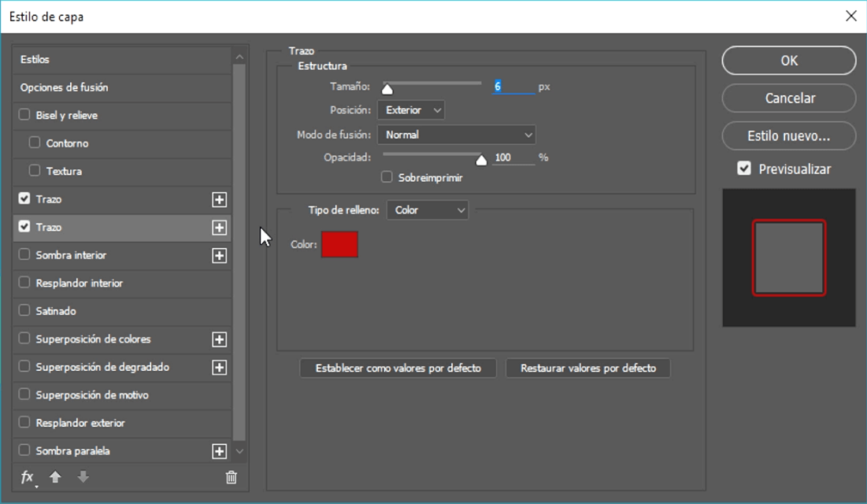Viewport: 867px width, 504px height.
Task: Click Restaurar valores por defecto
Action: [x=587, y=369]
